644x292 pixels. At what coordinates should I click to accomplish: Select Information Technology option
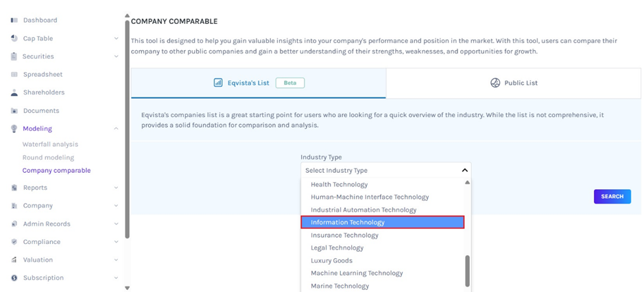[383, 222]
